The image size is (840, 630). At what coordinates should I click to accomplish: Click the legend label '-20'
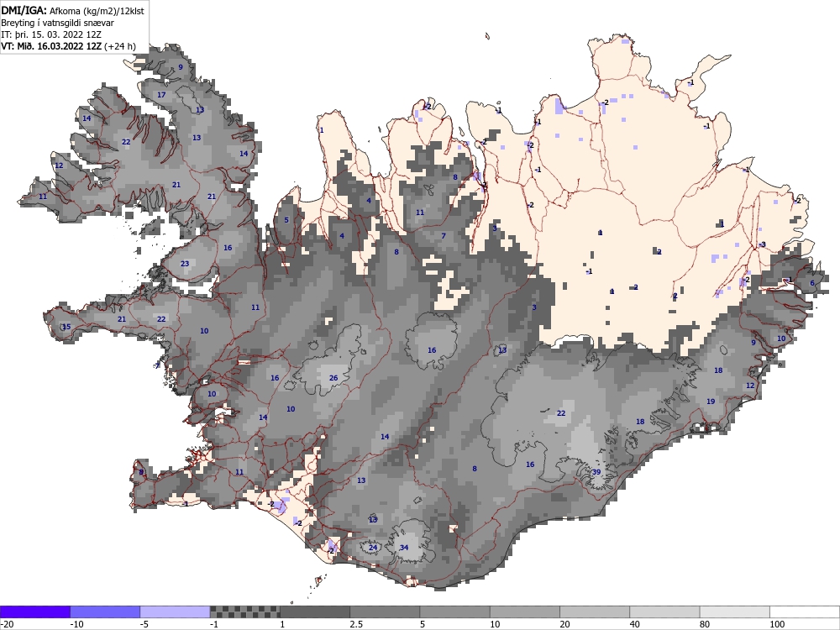7,625
